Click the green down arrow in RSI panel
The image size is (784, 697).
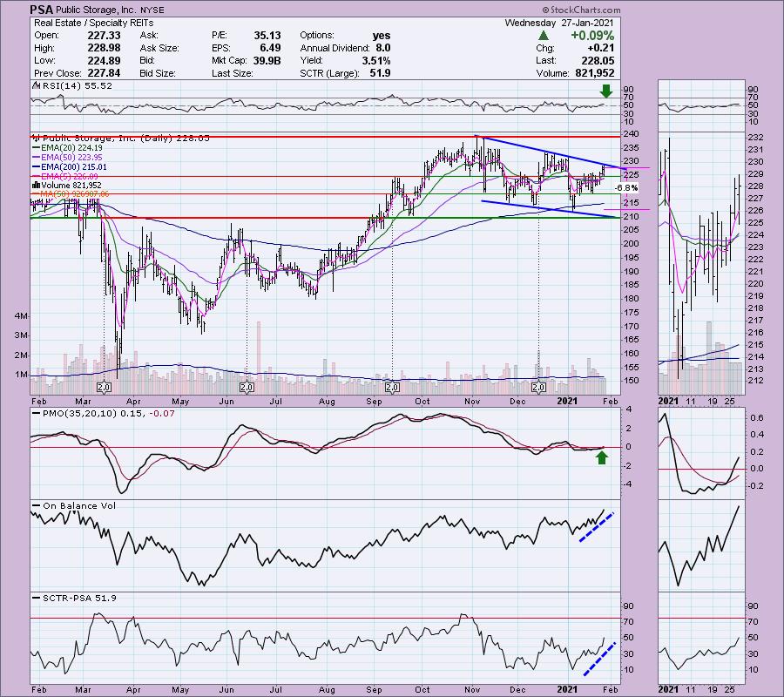tap(606, 91)
